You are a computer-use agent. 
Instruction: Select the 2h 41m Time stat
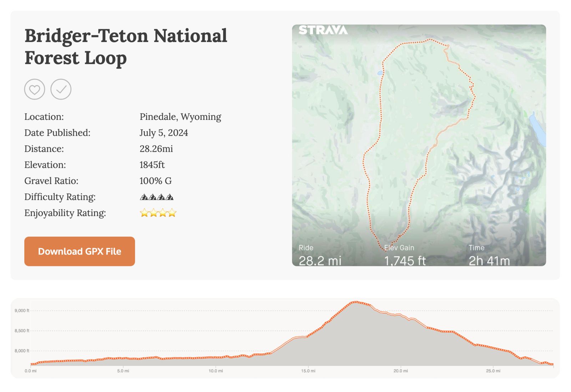489,261
